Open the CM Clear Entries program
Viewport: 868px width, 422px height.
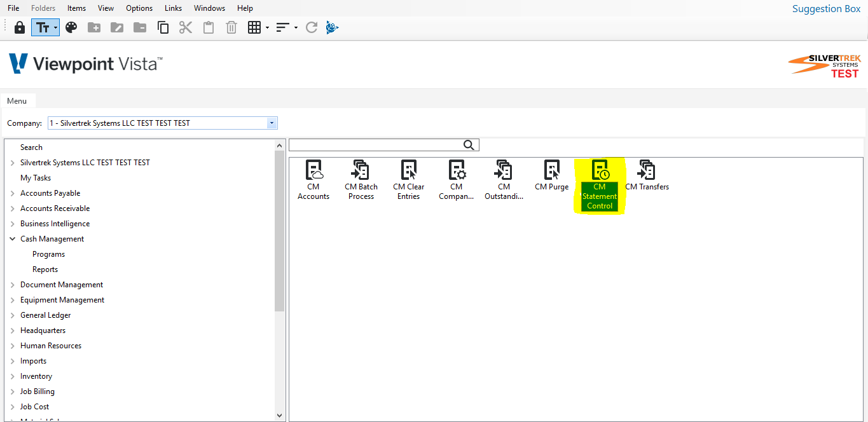pos(409,180)
